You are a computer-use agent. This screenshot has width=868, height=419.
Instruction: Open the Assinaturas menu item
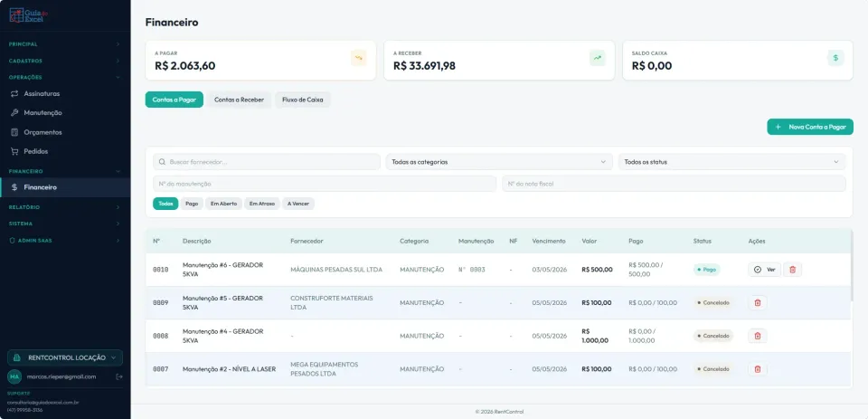[65, 94]
